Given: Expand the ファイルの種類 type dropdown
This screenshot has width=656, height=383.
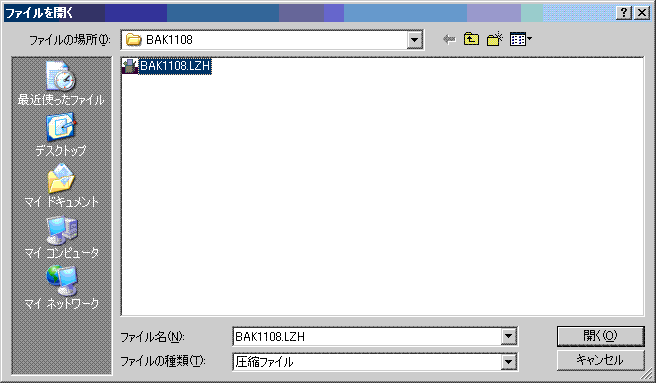Looking at the screenshot, I should click(509, 362).
